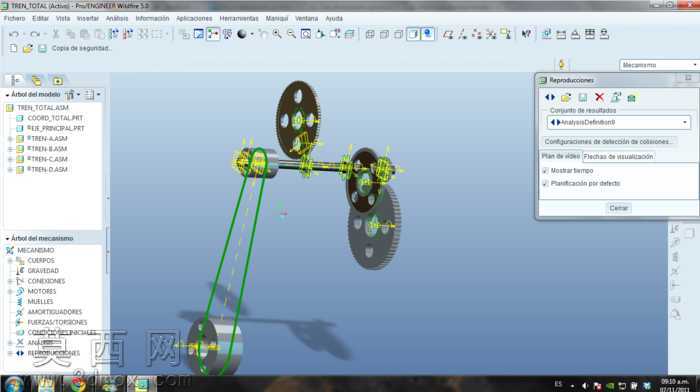The image size is (700, 392).
Task: Click the New file icon
Action: coord(13,48)
